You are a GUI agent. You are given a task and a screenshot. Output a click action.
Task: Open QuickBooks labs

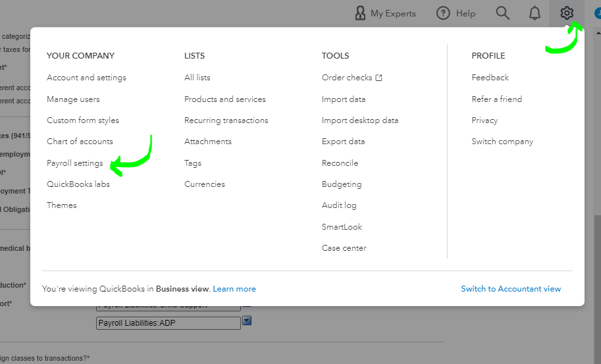78,184
